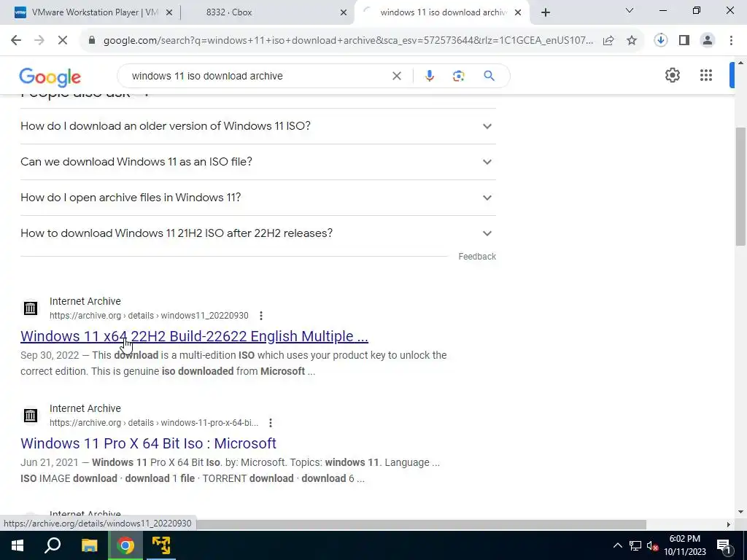Expand 'Can we download Windows 11 as ISO' question
This screenshot has width=747, height=560.
tap(258, 162)
